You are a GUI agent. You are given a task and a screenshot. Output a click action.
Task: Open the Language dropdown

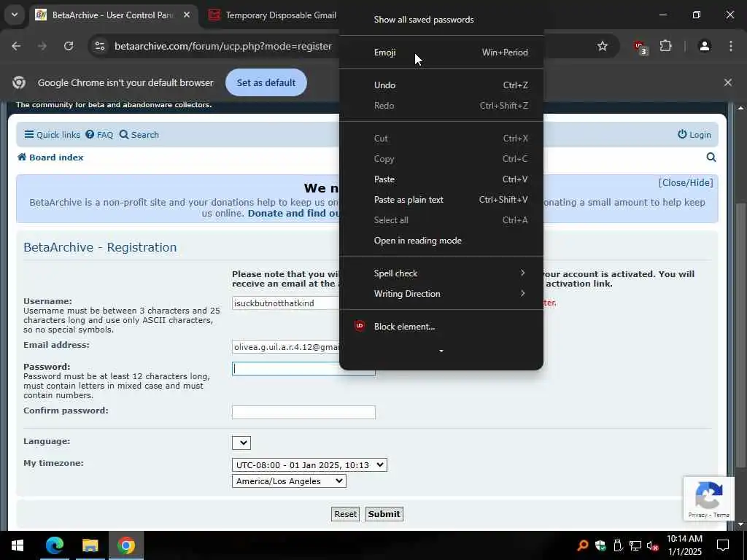[241, 443]
